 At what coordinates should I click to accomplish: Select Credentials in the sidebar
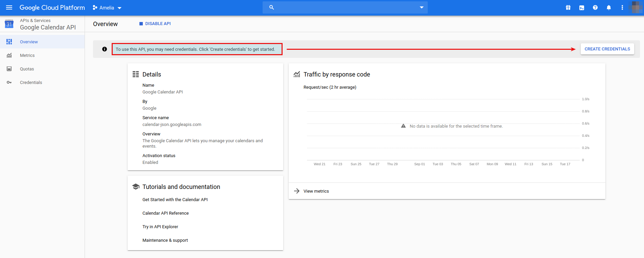31,83
